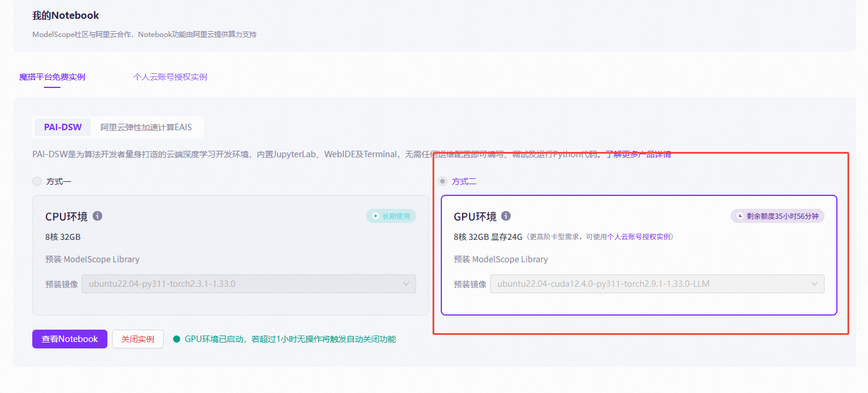Click the 长期使用 badge on the CPU card
Viewport: 868px width, 393px height.
[x=391, y=216]
